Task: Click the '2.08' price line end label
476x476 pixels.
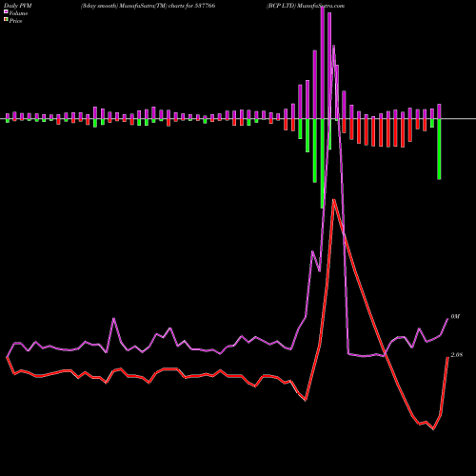Action: tap(457, 355)
